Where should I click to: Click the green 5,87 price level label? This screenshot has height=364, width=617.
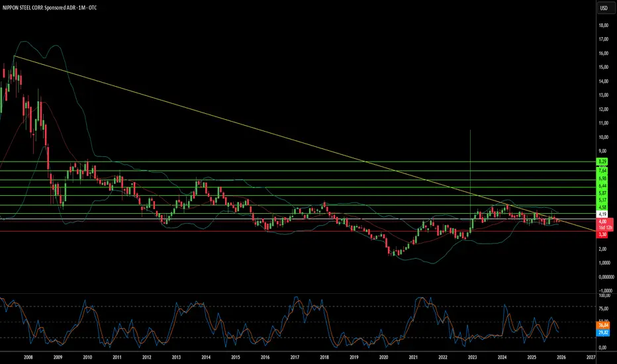(602, 193)
